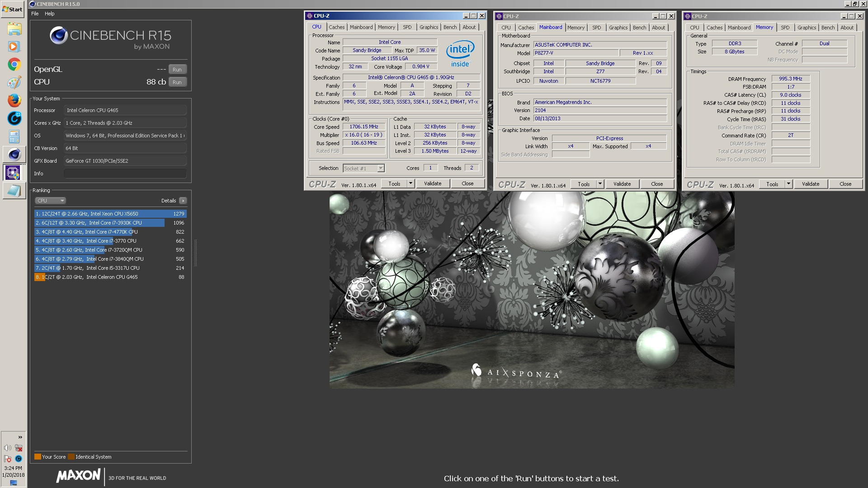Viewport: 868px width, 488px height.
Task: Click Validate in Mainboard CPU-Z window
Action: coord(622,184)
